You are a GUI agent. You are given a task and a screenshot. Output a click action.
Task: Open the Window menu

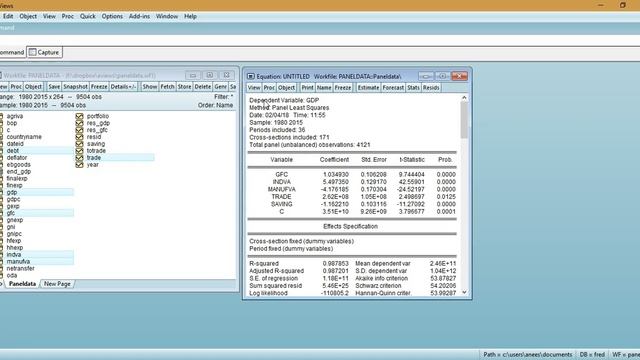tap(167, 16)
